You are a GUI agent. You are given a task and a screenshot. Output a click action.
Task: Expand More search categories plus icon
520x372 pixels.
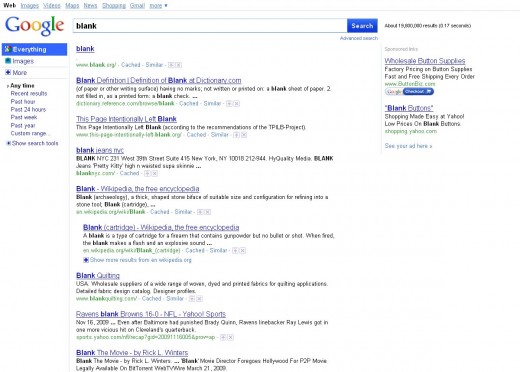[8, 72]
